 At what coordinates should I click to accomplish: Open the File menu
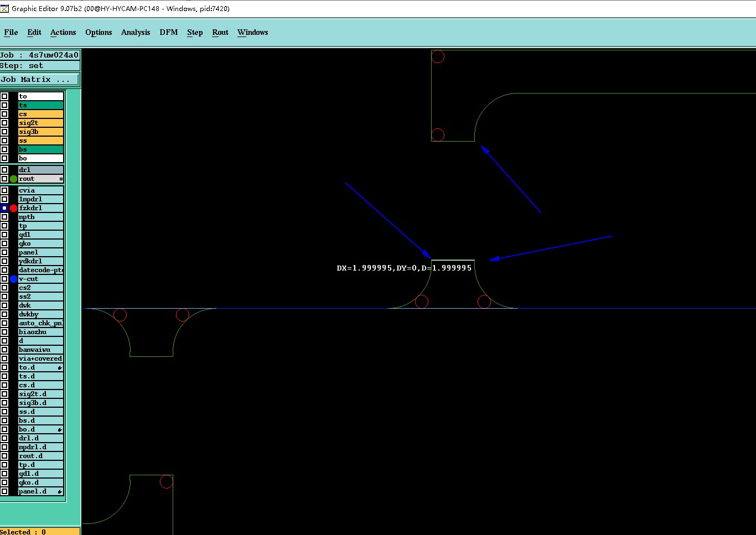point(11,32)
